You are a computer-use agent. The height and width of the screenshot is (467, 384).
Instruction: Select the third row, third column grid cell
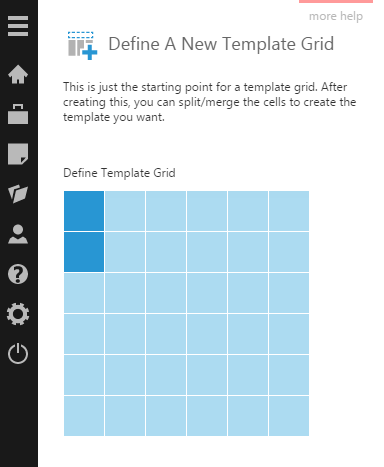(166, 293)
